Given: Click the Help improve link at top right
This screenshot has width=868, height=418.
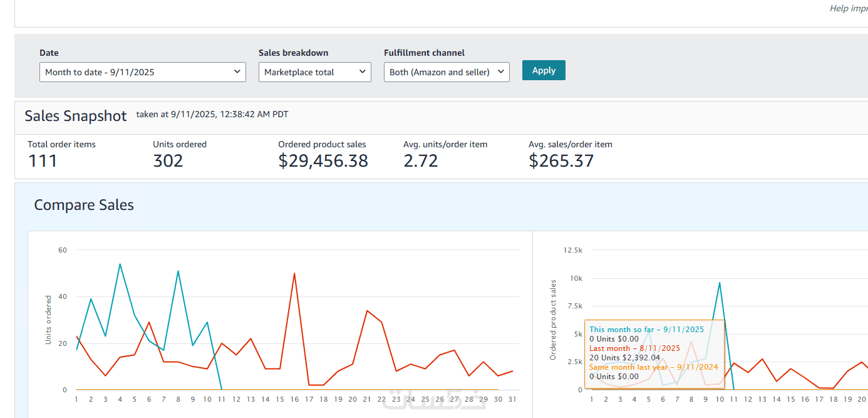Looking at the screenshot, I should point(848,8).
